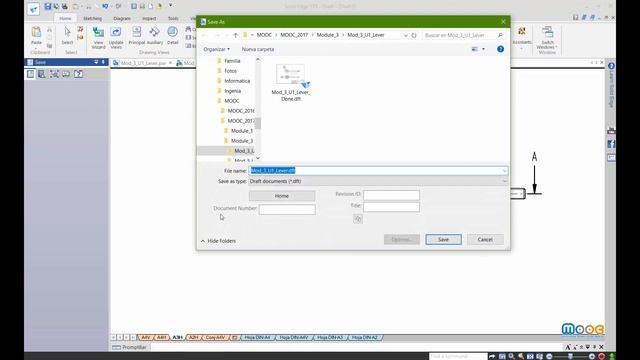The width and height of the screenshot is (640, 360).
Task: Switch to the Sketching ribbon tab
Action: (93, 18)
